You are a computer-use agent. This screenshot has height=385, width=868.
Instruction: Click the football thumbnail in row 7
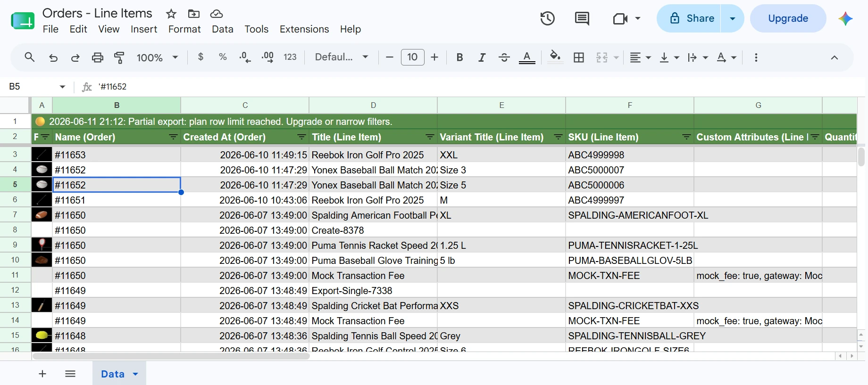pyautogui.click(x=42, y=215)
